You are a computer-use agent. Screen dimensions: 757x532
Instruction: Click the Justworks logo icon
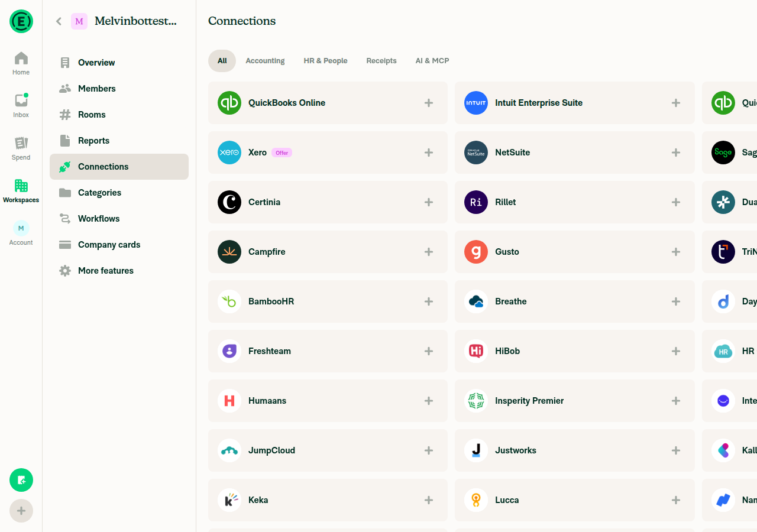click(476, 450)
